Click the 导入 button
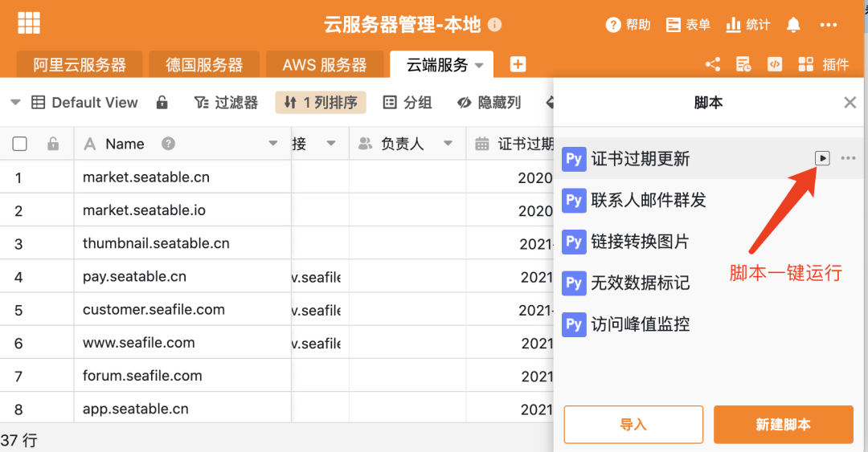This screenshot has height=452, width=868. point(633,425)
